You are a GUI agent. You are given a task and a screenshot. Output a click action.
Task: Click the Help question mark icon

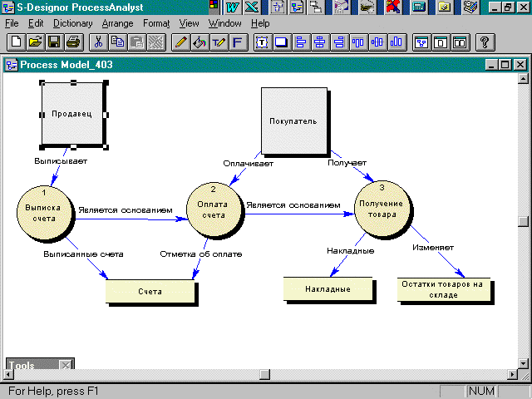tap(484, 42)
